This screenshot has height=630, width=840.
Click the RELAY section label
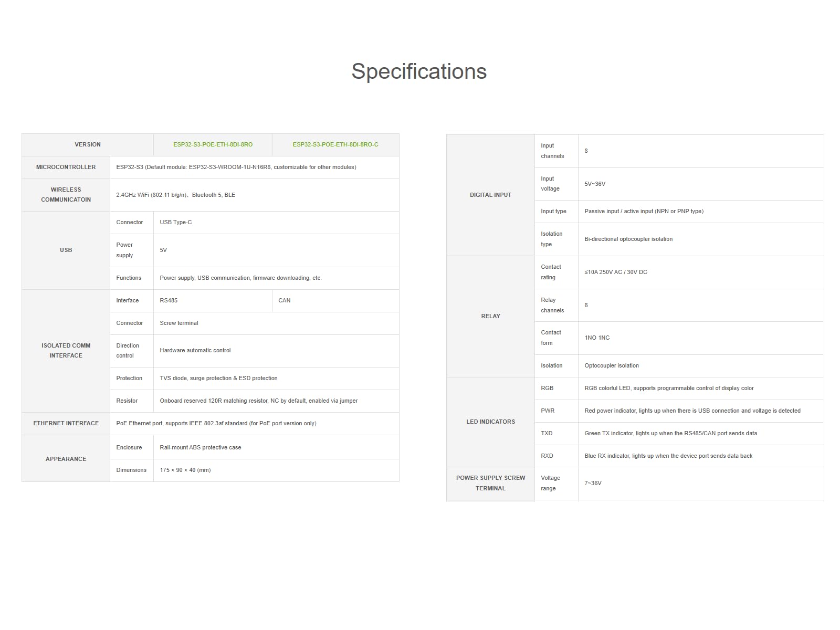click(x=490, y=316)
